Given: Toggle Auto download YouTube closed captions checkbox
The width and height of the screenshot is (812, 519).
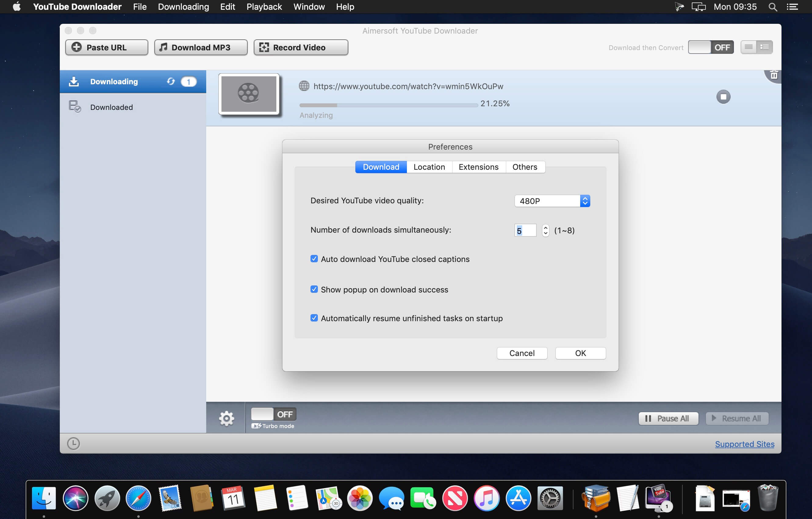Looking at the screenshot, I should point(314,259).
